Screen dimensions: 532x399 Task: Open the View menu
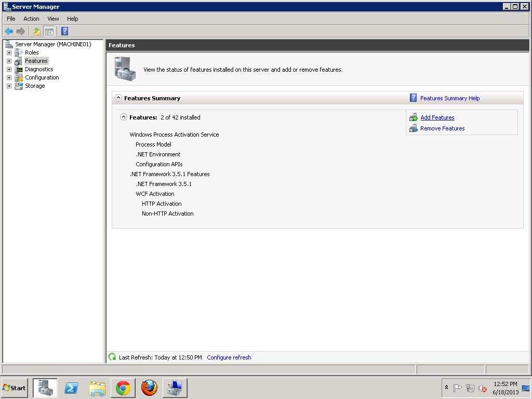click(53, 19)
